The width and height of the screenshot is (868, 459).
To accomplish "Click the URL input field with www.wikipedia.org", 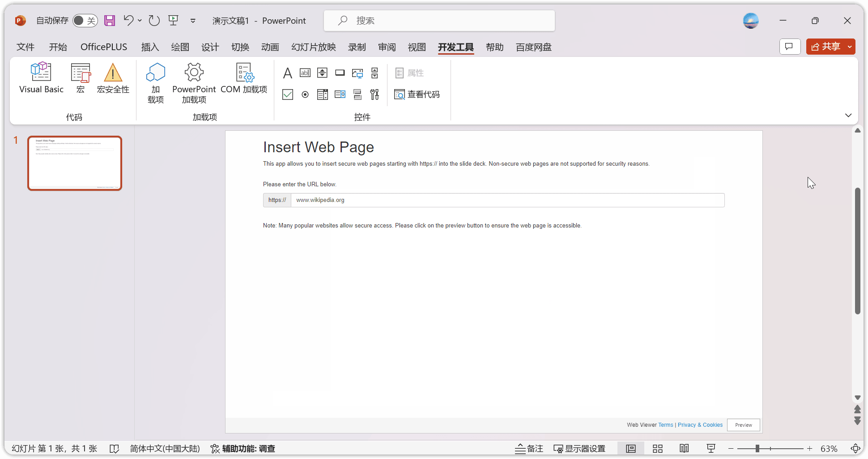I will click(507, 200).
